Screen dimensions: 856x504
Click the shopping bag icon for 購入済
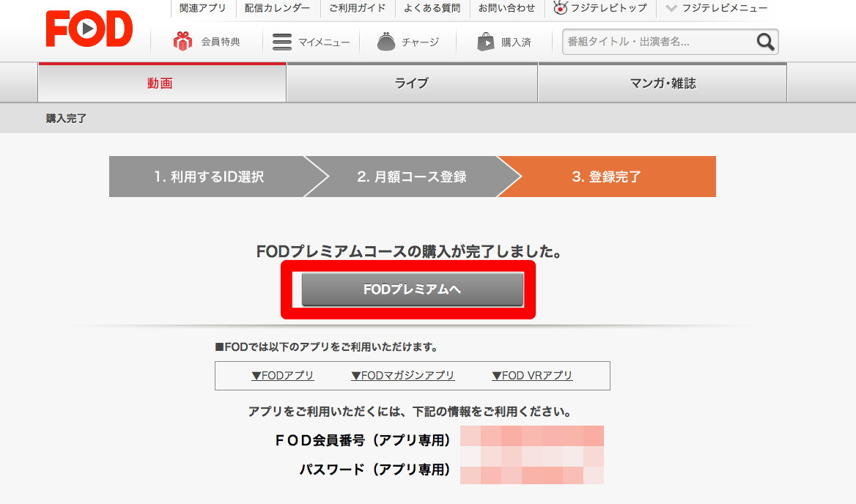click(x=485, y=42)
